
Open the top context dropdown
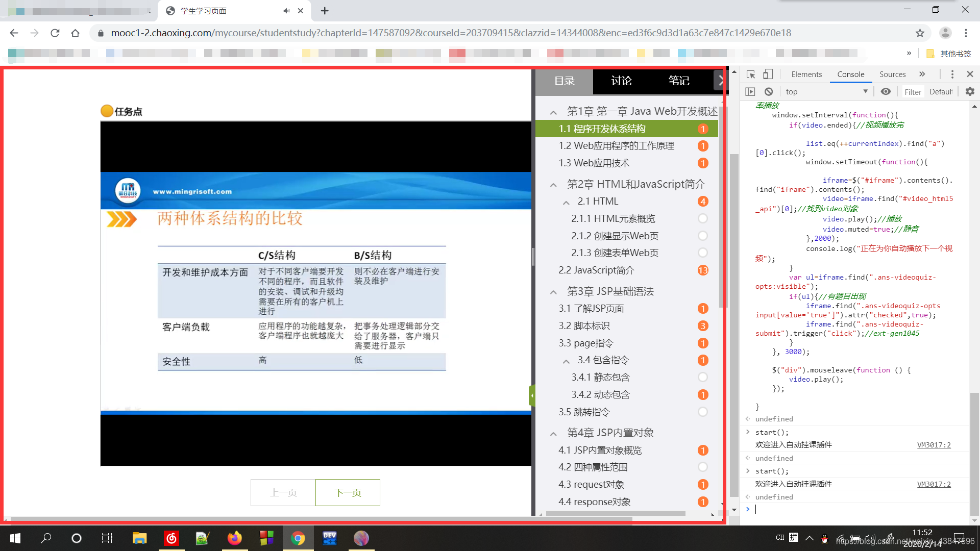[x=826, y=92]
